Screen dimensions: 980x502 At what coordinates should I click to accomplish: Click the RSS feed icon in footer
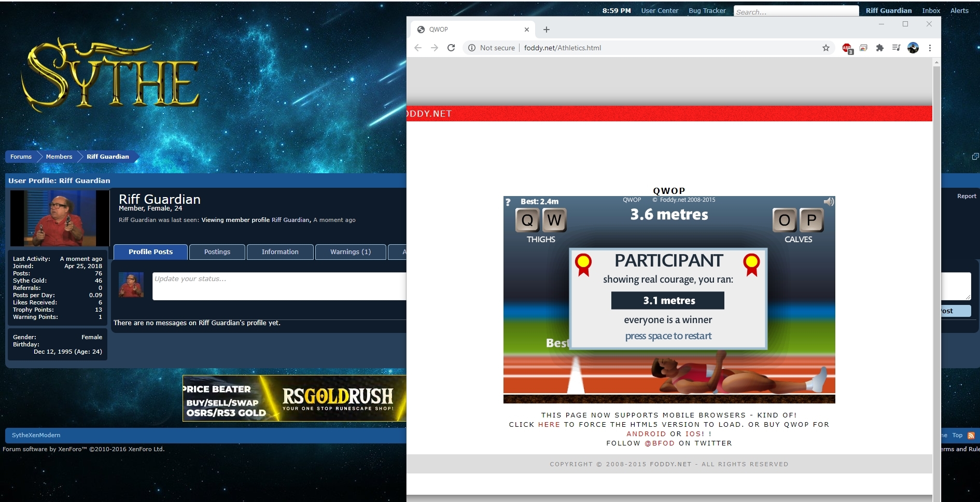click(x=971, y=436)
